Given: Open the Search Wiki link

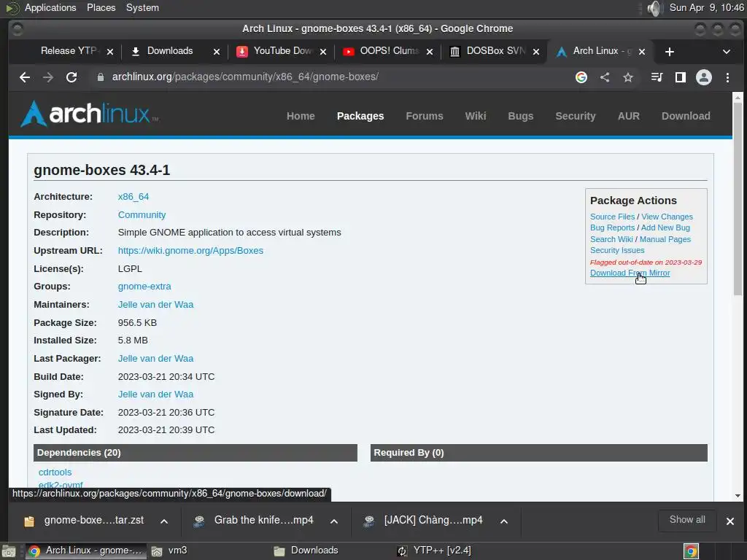Looking at the screenshot, I should click(611, 239).
